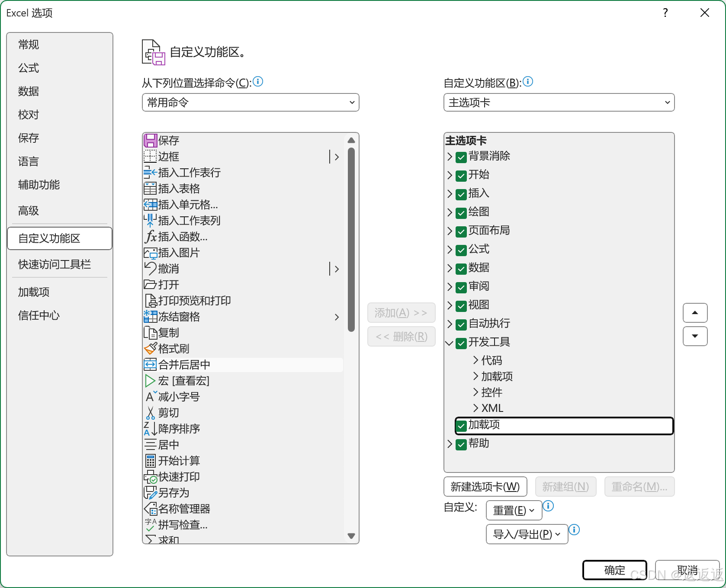Expand the XML group
726x588 pixels.
476,408
